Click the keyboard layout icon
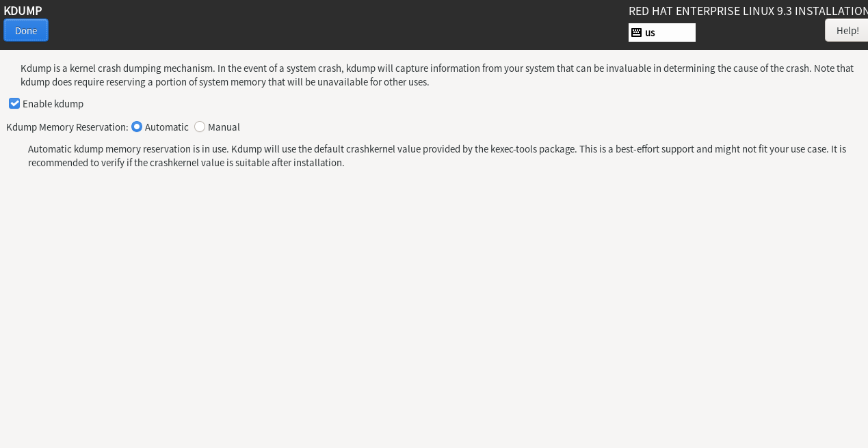The image size is (868, 448). tap(636, 32)
